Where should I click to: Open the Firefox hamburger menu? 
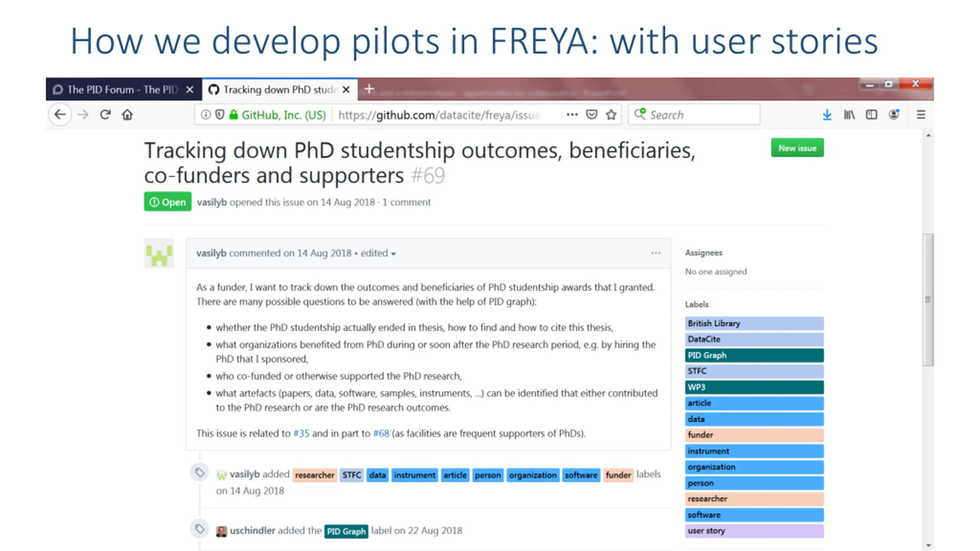click(x=921, y=115)
